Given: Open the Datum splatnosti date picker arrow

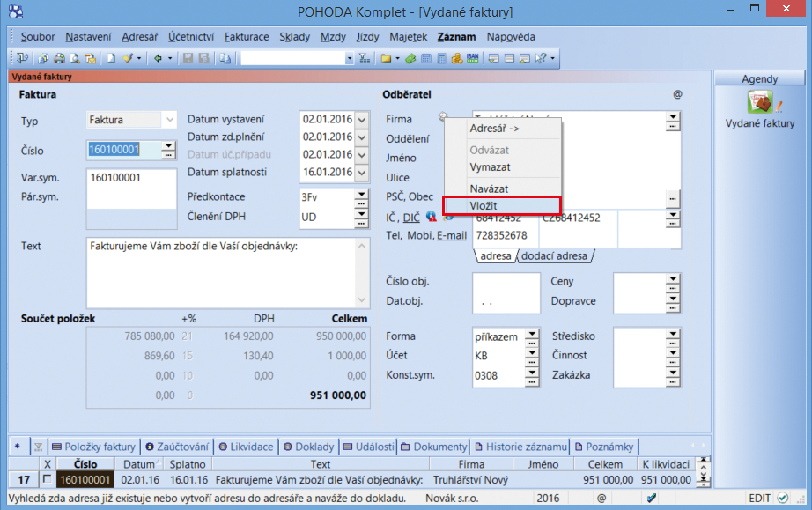Looking at the screenshot, I should tap(362, 173).
